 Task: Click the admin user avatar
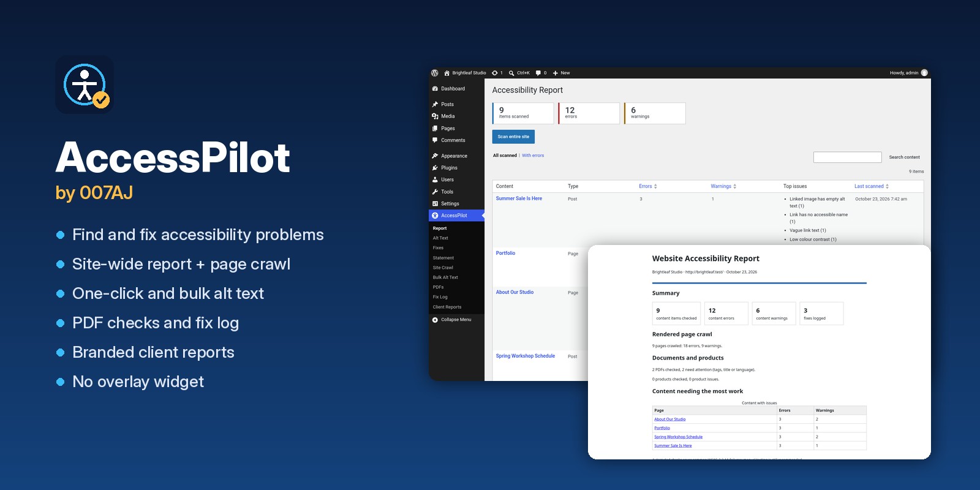point(924,73)
